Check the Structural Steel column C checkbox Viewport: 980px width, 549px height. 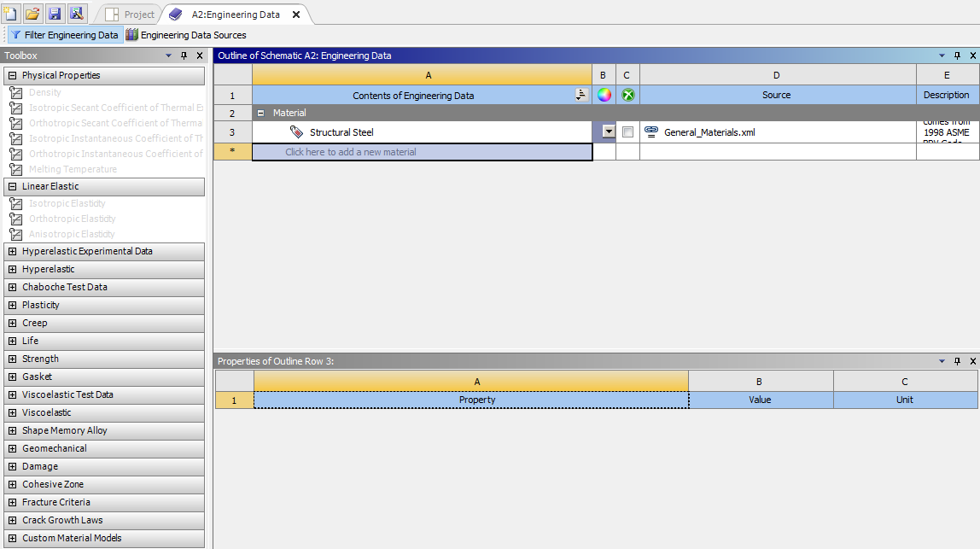628,132
